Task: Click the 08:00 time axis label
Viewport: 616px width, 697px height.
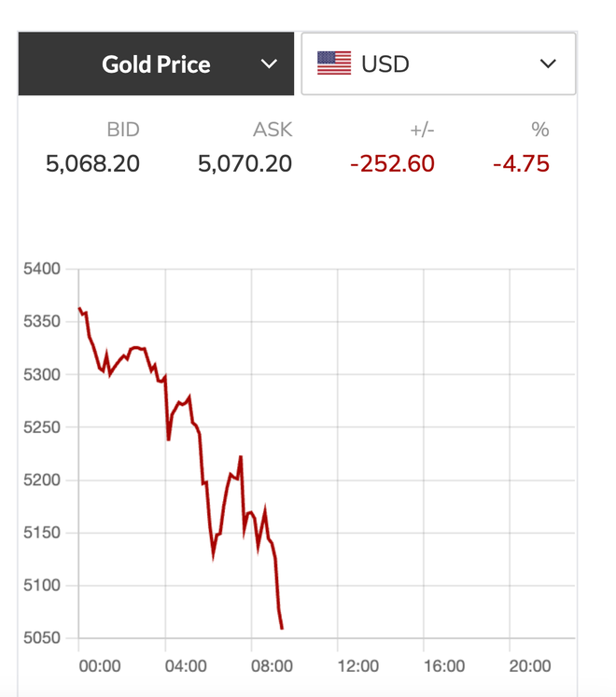Action: click(272, 666)
